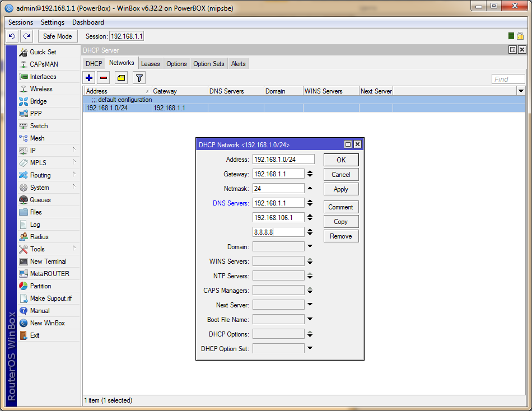
Task: Open Wireless in the sidebar
Action: pos(41,89)
